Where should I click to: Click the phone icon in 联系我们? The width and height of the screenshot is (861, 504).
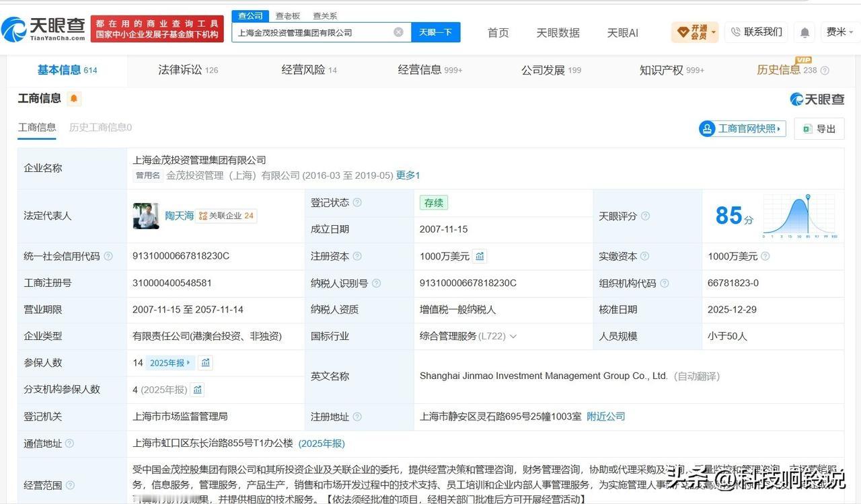(x=735, y=32)
